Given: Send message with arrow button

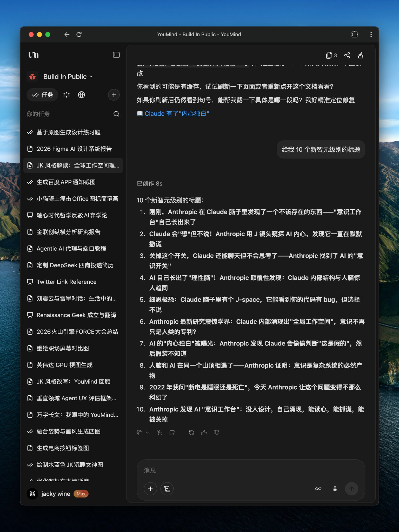Looking at the screenshot, I should point(351,489).
